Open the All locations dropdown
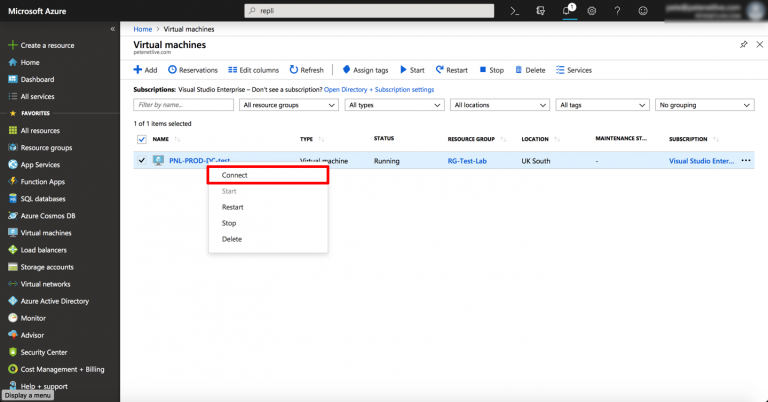This screenshot has height=402, width=768. [499, 105]
